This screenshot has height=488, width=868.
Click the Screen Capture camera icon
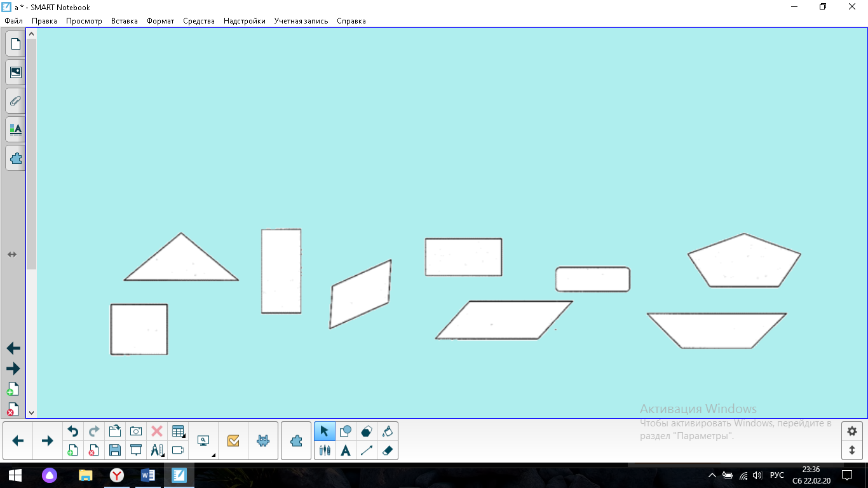click(136, 431)
